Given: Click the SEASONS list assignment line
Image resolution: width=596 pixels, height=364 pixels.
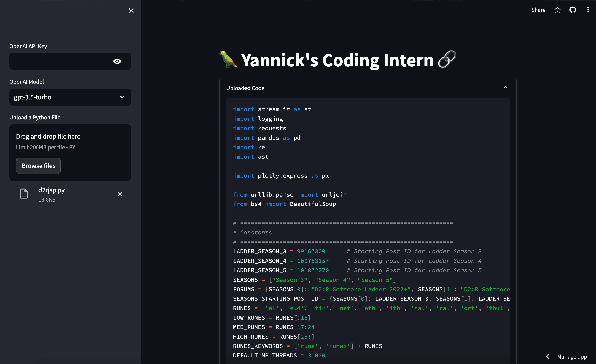Looking at the screenshot, I should pyautogui.click(x=314, y=280).
